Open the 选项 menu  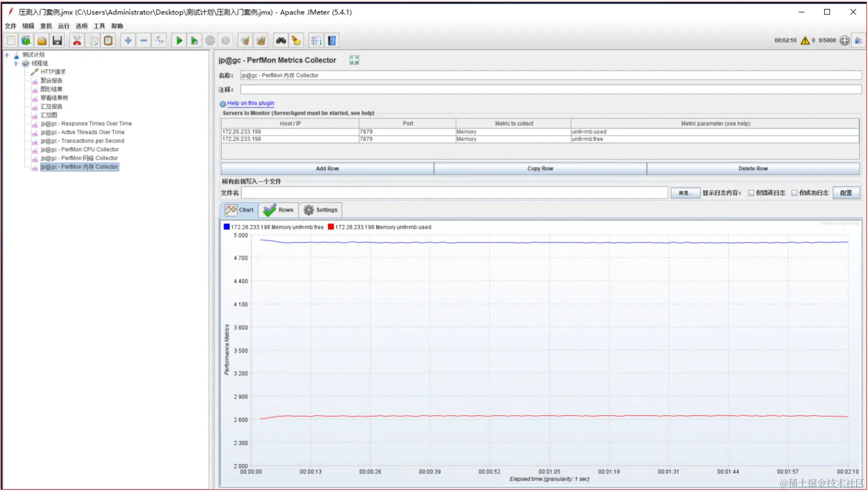(81, 26)
